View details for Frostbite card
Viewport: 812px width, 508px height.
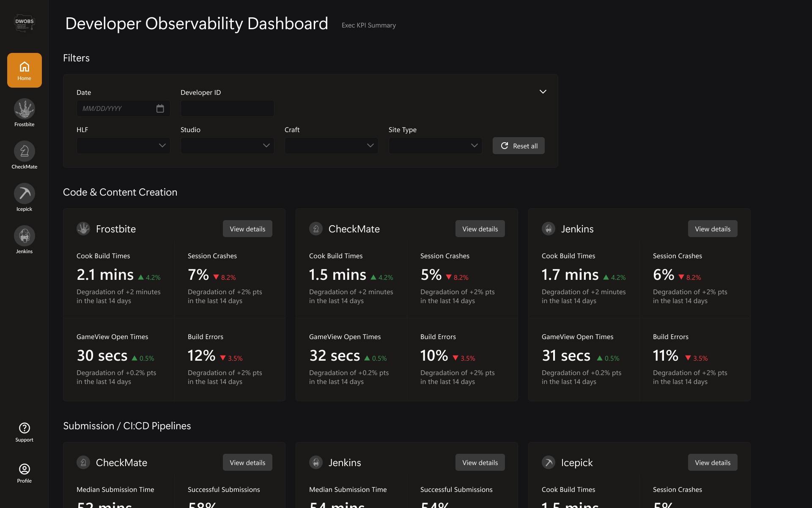(x=247, y=229)
